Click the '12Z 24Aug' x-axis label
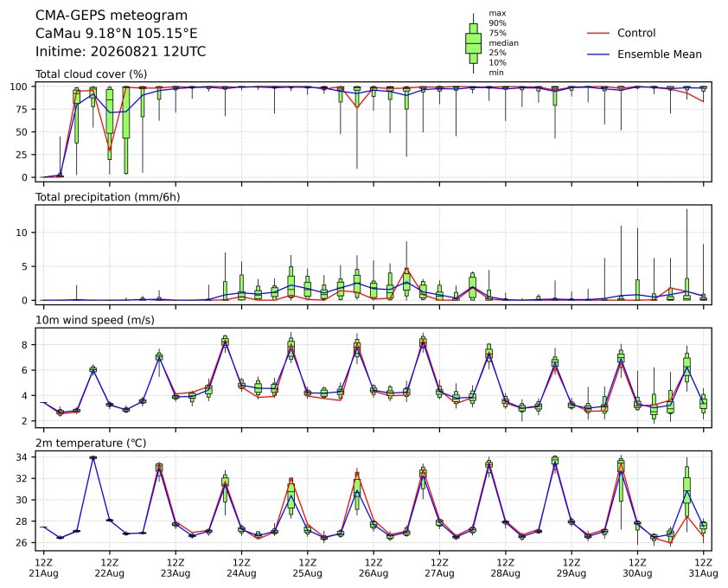The width and height of the screenshot is (728, 588). pyautogui.click(x=241, y=568)
